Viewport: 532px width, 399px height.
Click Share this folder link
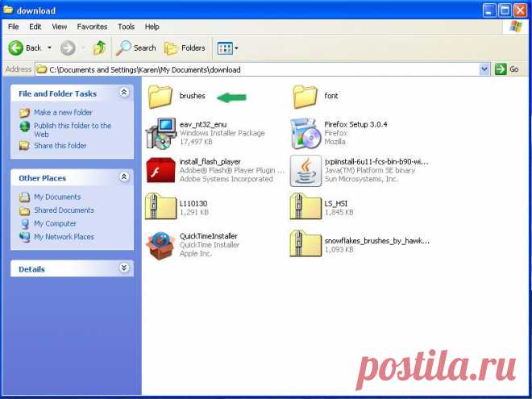[x=60, y=146]
